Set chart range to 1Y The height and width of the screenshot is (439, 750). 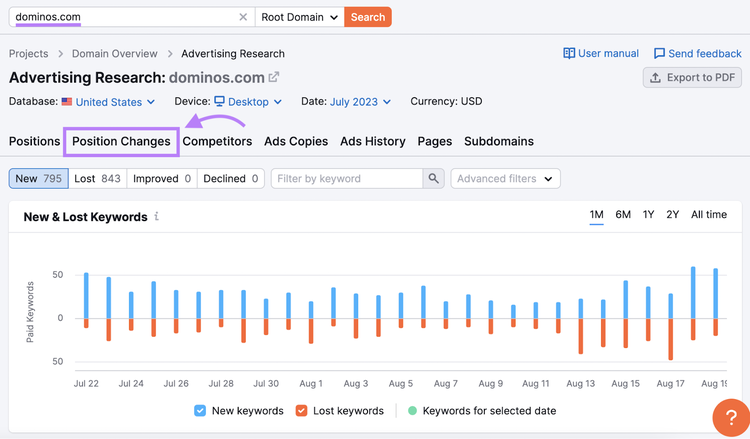(x=648, y=215)
